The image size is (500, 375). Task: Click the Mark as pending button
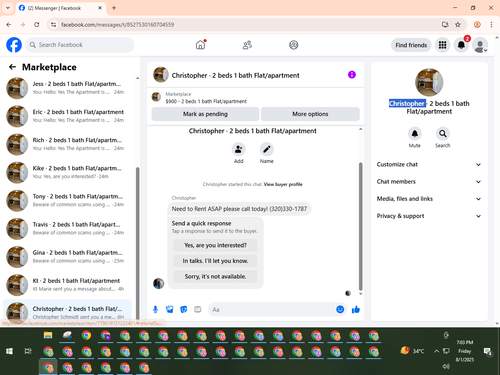(205, 114)
